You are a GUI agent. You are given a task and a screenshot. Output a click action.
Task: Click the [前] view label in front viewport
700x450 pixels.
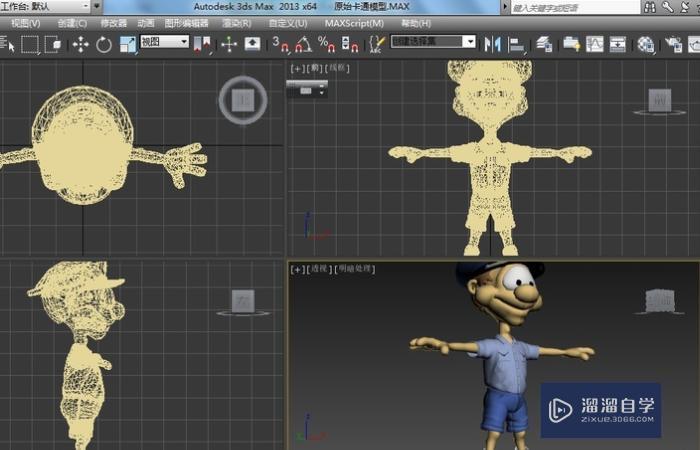[315, 68]
